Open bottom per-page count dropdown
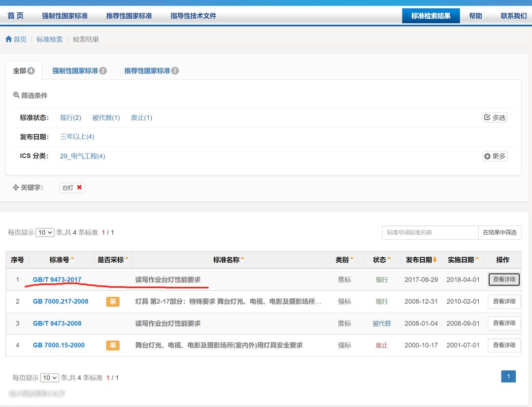 tap(50, 378)
